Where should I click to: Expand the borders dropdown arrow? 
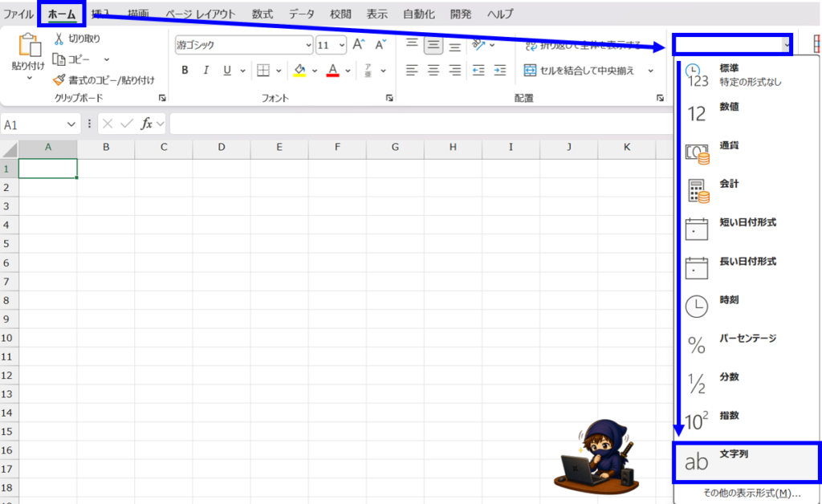point(279,70)
